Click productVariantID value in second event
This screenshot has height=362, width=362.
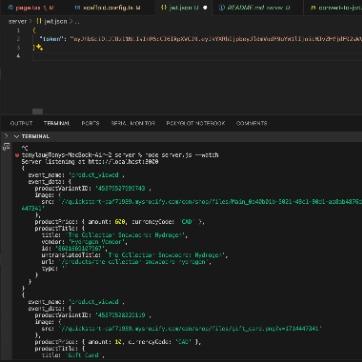point(122,315)
